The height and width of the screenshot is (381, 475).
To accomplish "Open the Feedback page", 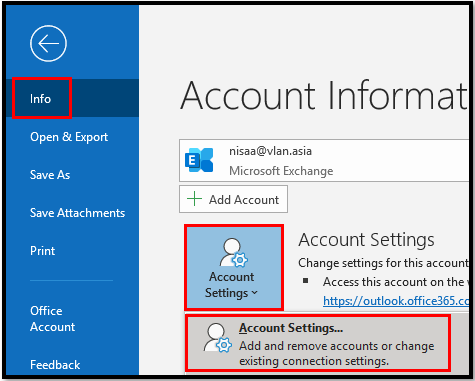I will pos(55,365).
